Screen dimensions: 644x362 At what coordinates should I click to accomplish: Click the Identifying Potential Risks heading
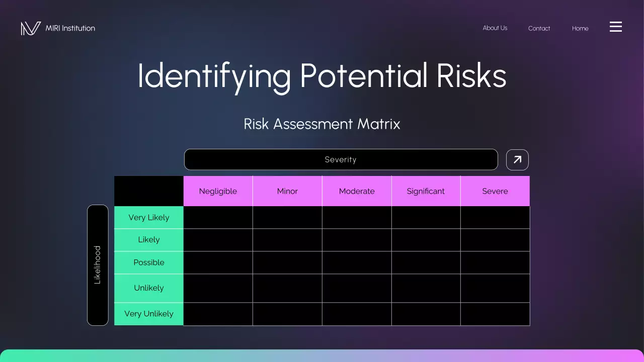click(322, 76)
